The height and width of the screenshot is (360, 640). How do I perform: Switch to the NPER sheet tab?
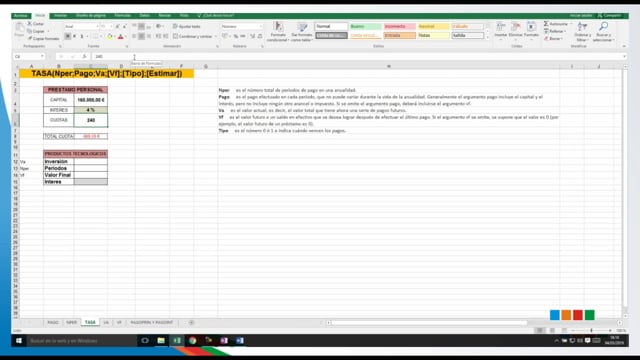point(71,322)
